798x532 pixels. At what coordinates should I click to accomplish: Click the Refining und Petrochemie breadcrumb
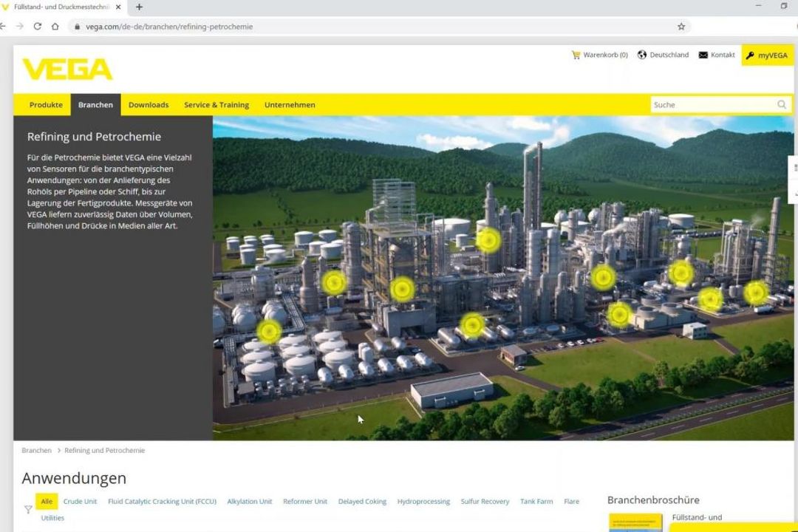tap(104, 451)
